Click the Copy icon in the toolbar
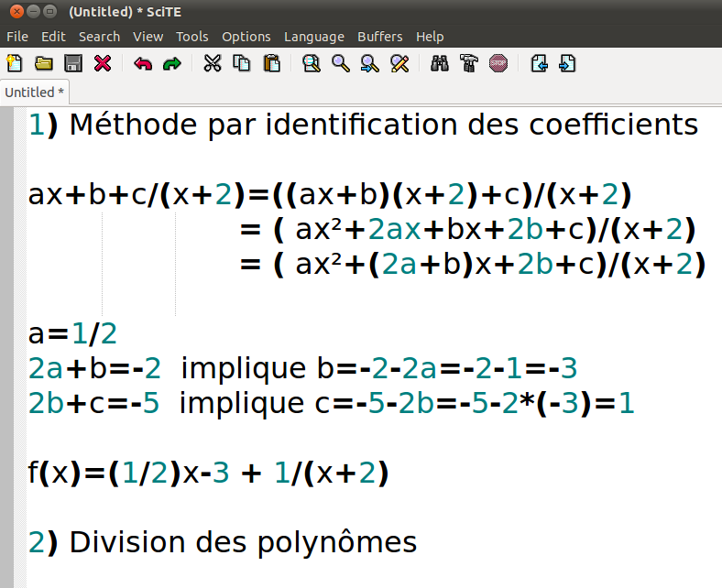722x588 pixels. point(242,63)
